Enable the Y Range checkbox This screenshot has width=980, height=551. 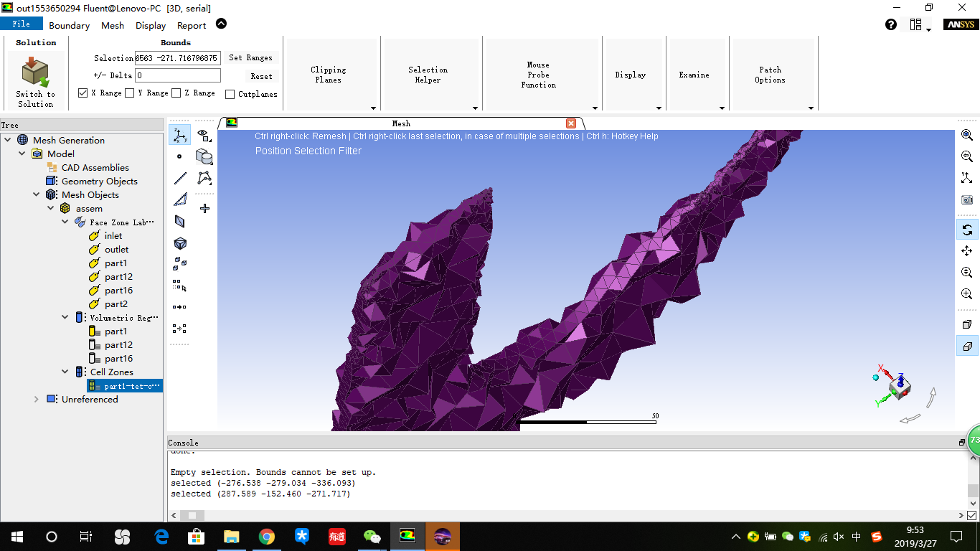[x=130, y=93]
